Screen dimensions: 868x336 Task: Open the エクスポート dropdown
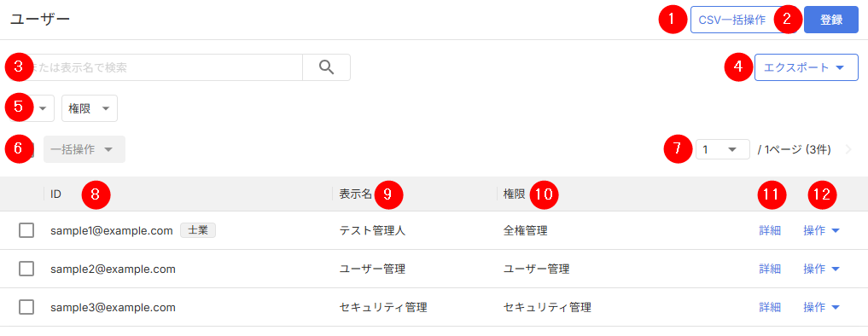tap(806, 67)
